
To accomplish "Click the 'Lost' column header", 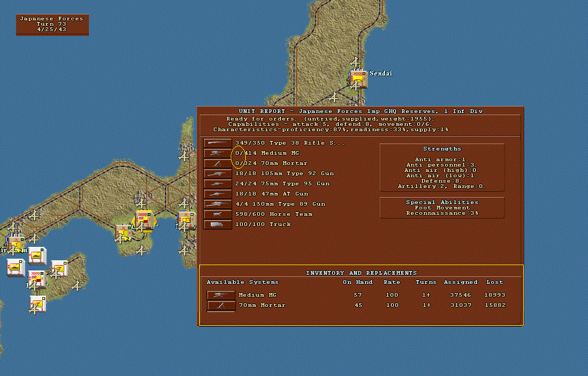I will [x=495, y=282].
